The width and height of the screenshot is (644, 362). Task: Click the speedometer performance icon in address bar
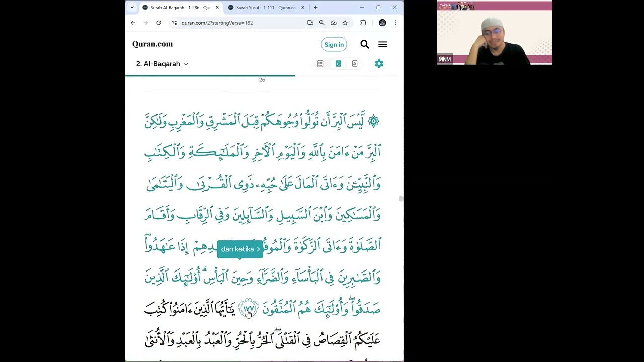point(334,23)
